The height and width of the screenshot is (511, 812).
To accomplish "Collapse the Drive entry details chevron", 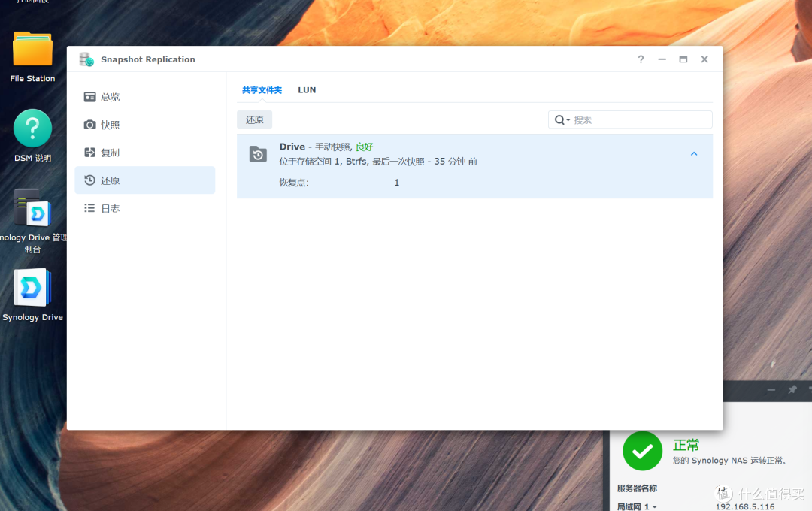I will point(694,154).
